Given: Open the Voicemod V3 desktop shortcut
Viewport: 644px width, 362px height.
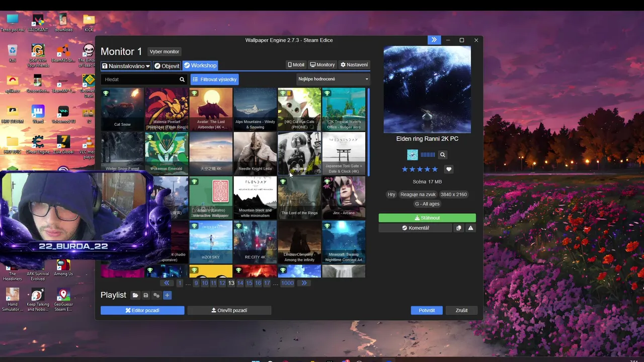Looking at the screenshot, I should tap(63, 115).
